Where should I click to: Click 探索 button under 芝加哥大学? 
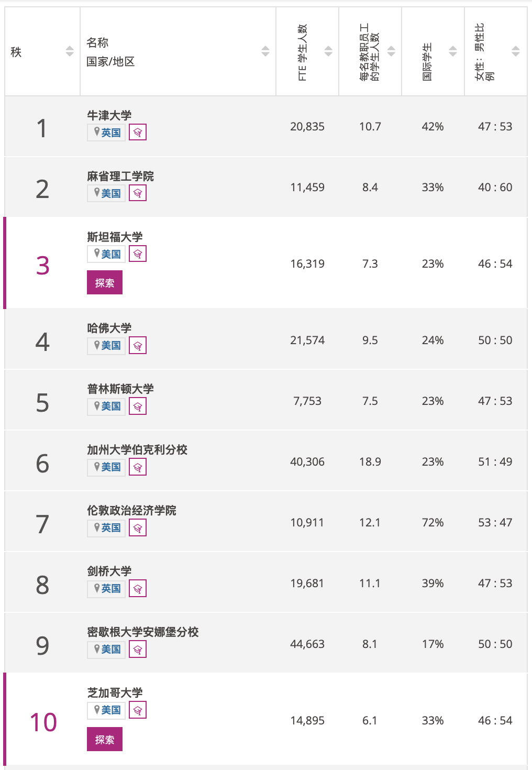105,739
